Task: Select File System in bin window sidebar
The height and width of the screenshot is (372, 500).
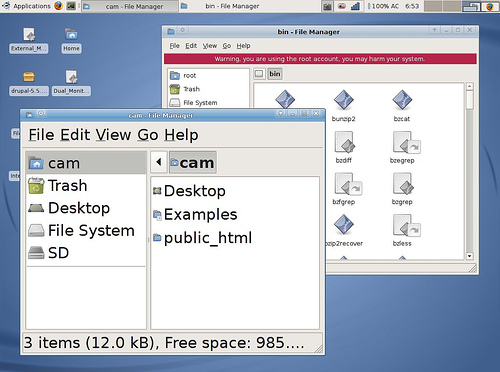Action: tap(208, 103)
